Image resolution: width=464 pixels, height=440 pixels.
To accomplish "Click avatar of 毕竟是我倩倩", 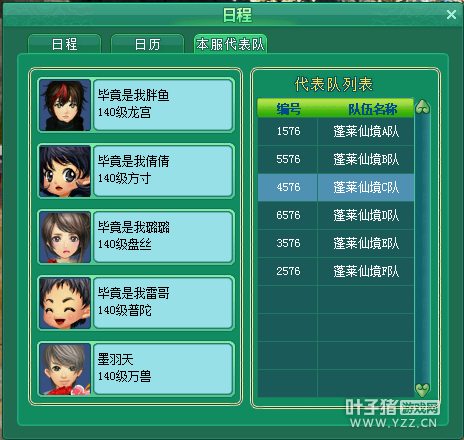I will 65,171.
